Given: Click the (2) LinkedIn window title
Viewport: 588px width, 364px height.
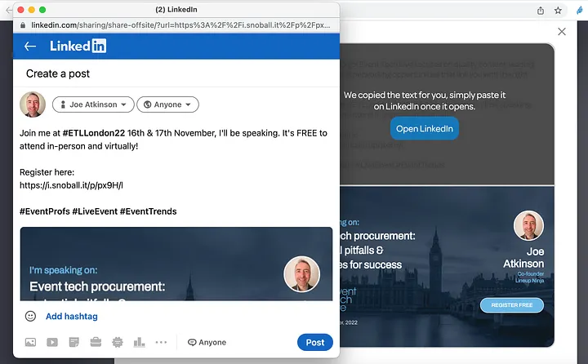Looking at the screenshot, I should (176, 10).
